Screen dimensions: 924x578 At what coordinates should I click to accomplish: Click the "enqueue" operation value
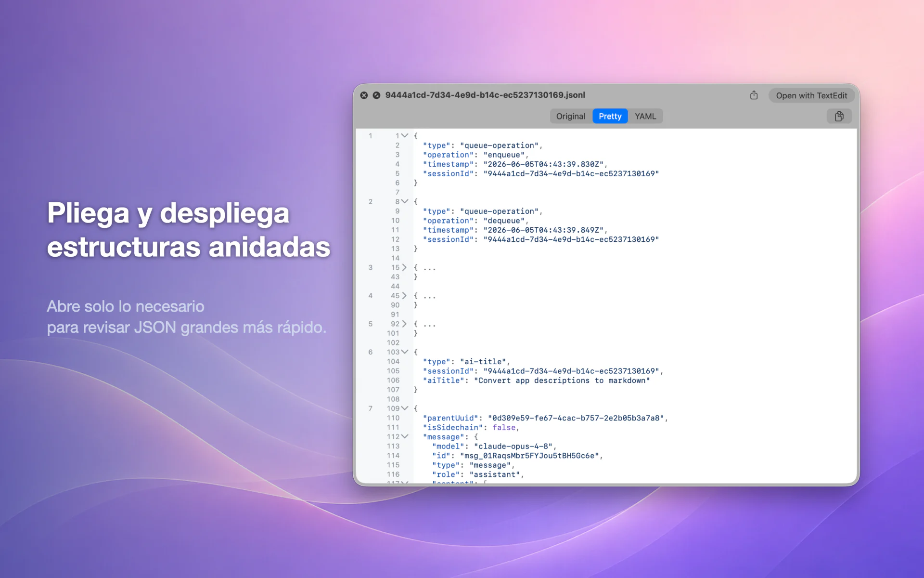(504, 155)
